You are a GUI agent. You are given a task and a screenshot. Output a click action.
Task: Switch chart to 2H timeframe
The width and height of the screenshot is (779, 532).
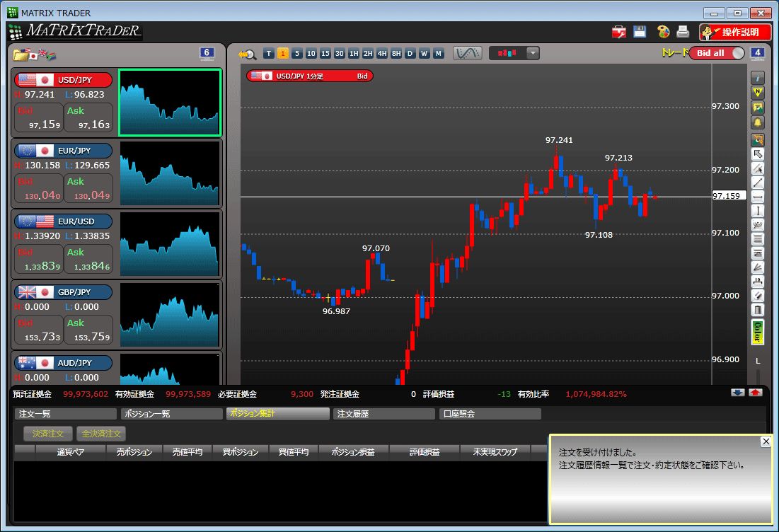click(x=368, y=54)
